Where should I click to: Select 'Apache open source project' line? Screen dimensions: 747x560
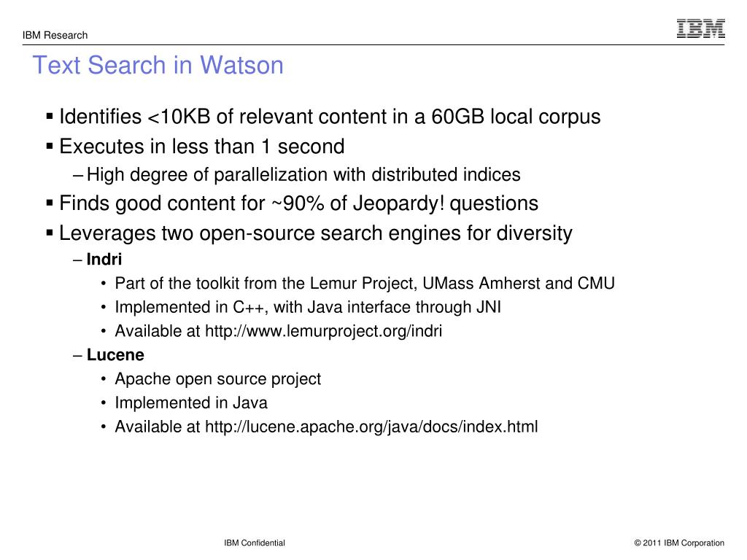pos(217,379)
